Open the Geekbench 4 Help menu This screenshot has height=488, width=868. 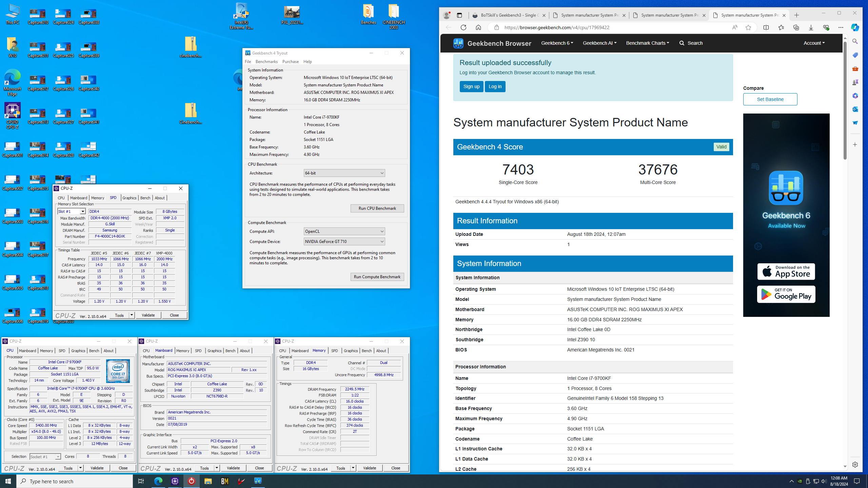[308, 62]
